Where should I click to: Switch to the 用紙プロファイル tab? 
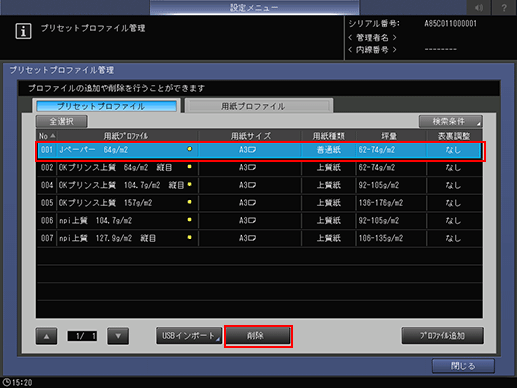259,106
